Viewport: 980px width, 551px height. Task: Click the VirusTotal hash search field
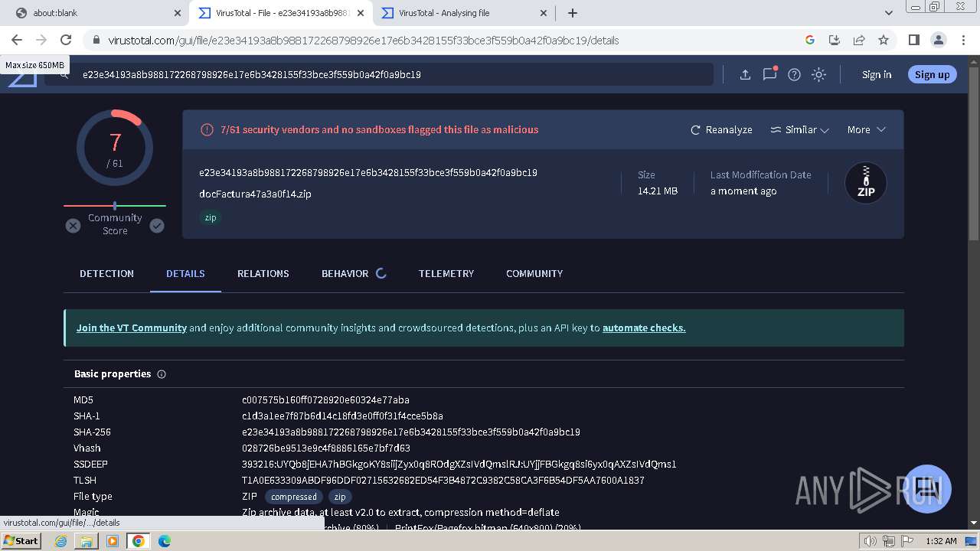pyautogui.click(x=379, y=74)
